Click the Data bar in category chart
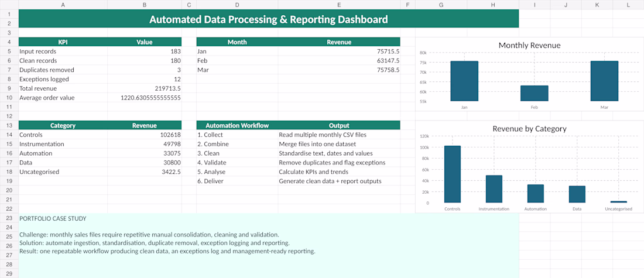The width and height of the screenshot is (644, 278). (577, 194)
